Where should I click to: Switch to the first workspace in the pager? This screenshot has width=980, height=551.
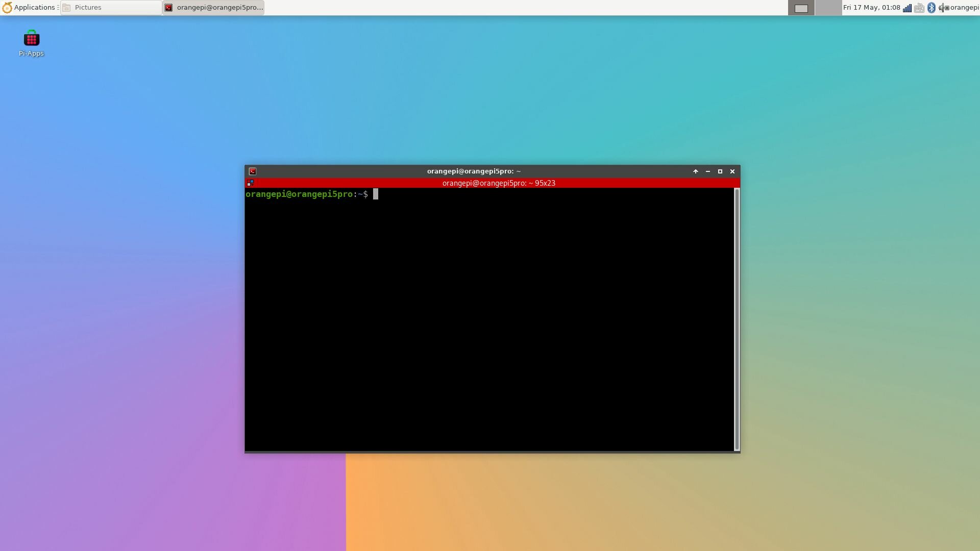[801, 8]
